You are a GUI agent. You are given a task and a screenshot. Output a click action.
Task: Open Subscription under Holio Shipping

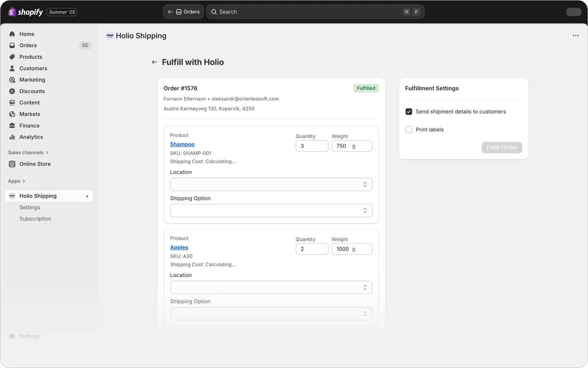pyautogui.click(x=36, y=219)
